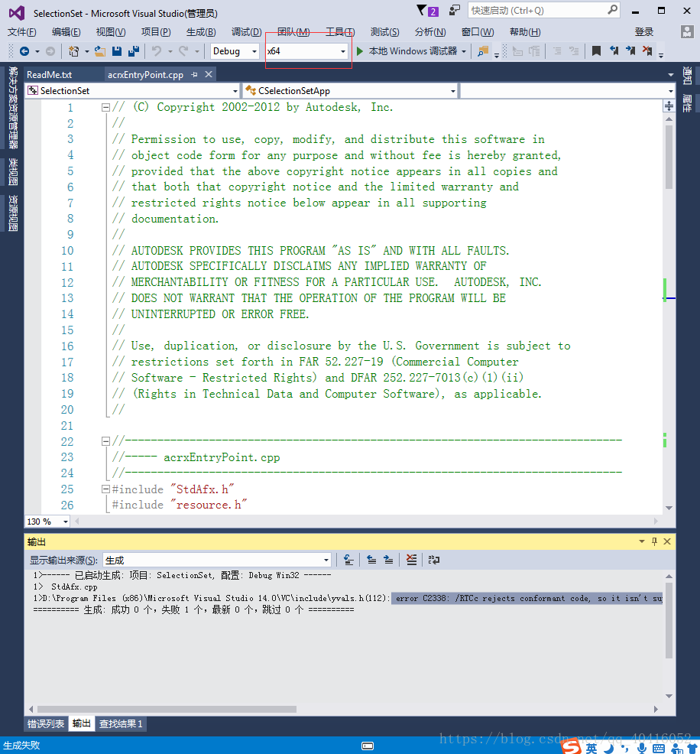Close the acrxEntryPoint.cpp tab
700x754 pixels.
point(209,74)
